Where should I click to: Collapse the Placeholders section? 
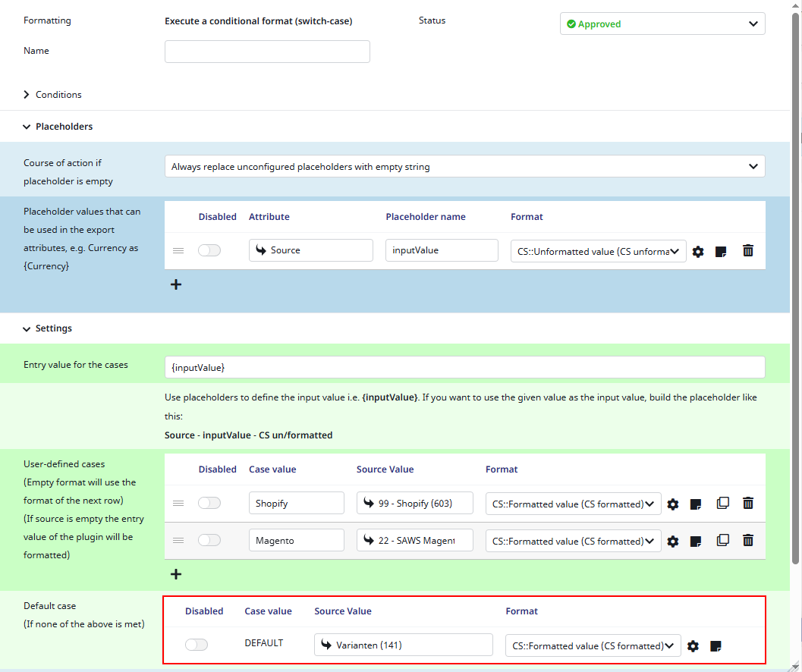[58, 127]
